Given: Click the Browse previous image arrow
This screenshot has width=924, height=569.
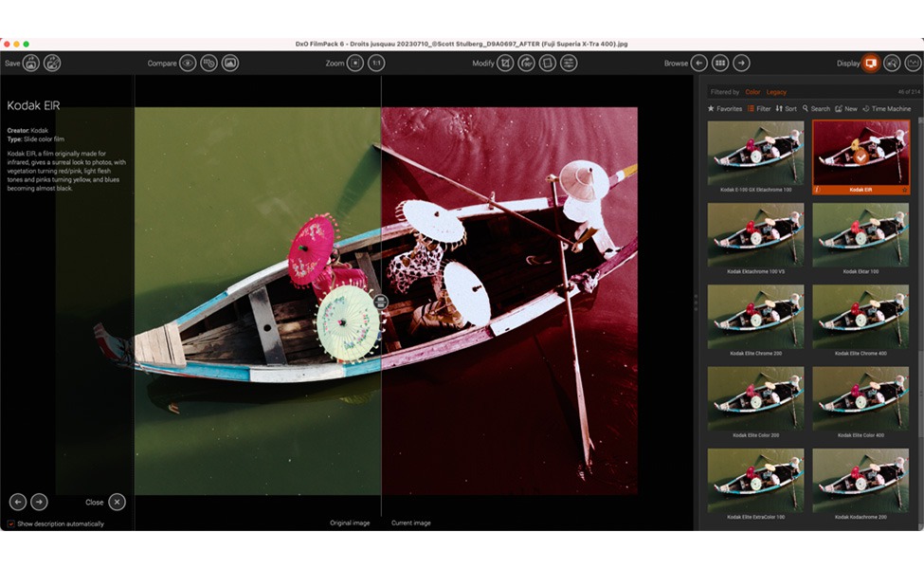Looking at the screenshot, I should coord(698,64).
